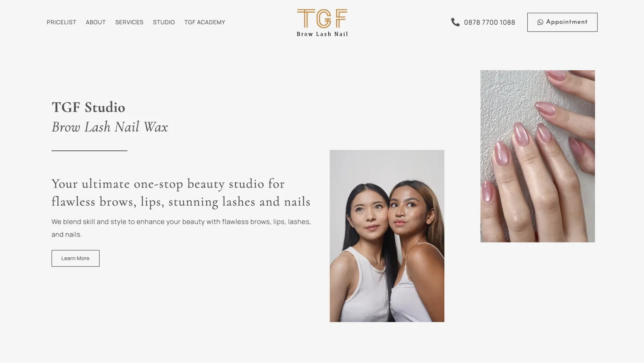Open the Services menu item

pos(129,22)
